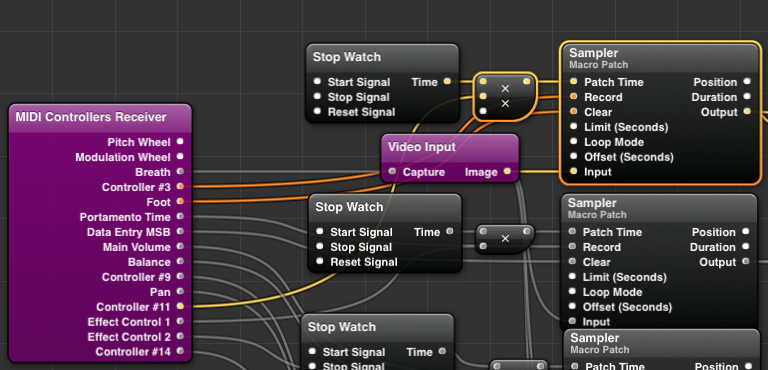The width and height of the screenshot is (768, 370).
Task: Select the MIDI Controllers Receiver patch title
Action: (91, 117)
